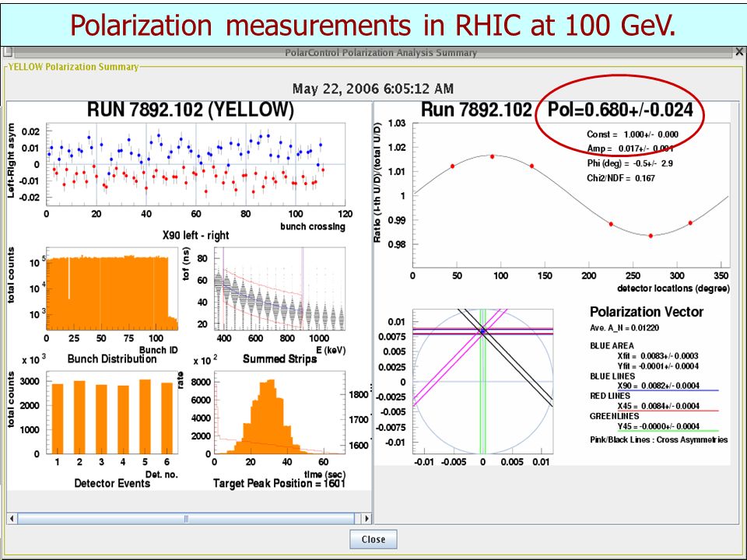Click the sine fit peak point near 90 degrees
The image size is (747, 560).
coord(492,156)
